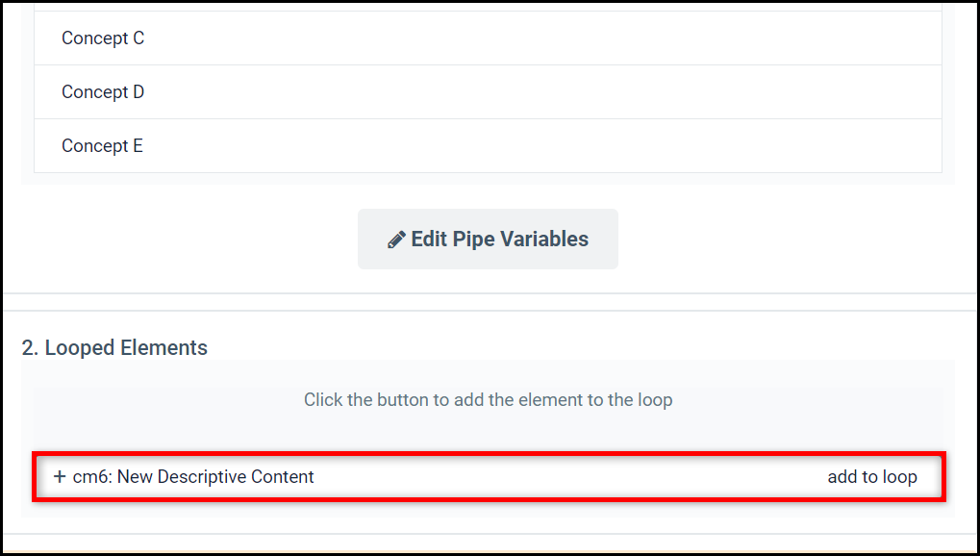Select the Concept E pipe variable row
Image resolution: width=980 pixels, height=556 pixels.
pyautogui.click(x=488, y=145)
